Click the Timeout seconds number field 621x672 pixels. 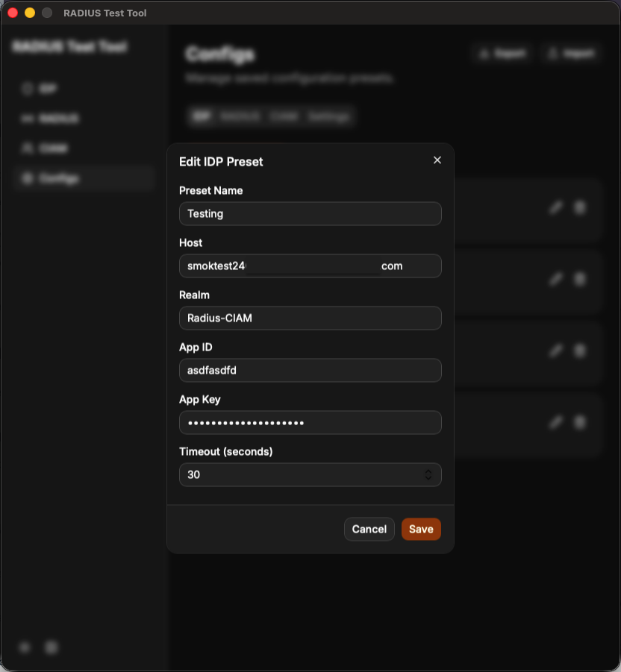[310, 474]
